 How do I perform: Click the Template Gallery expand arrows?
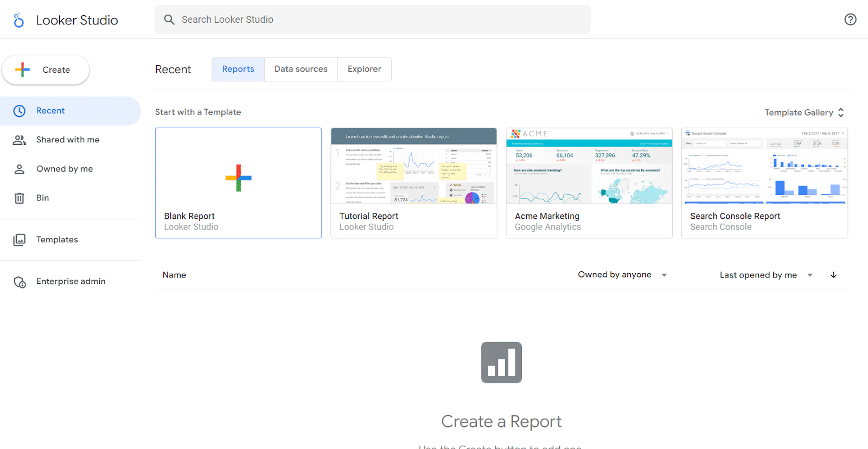point(841,112)
